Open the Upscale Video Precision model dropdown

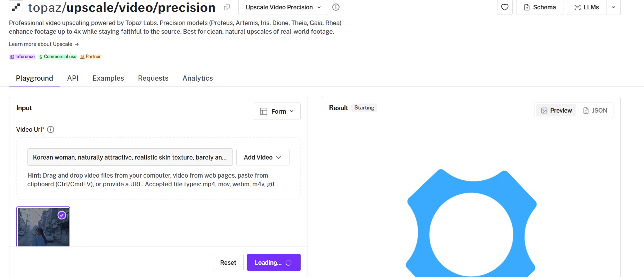(283, 7)
